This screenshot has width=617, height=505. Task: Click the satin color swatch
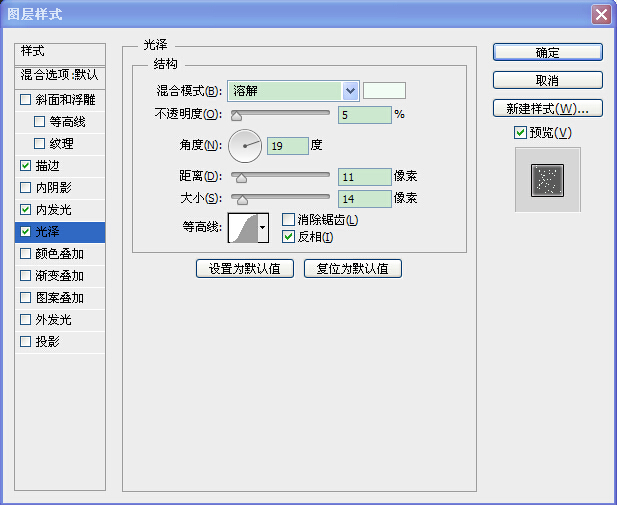pos(384,91)
